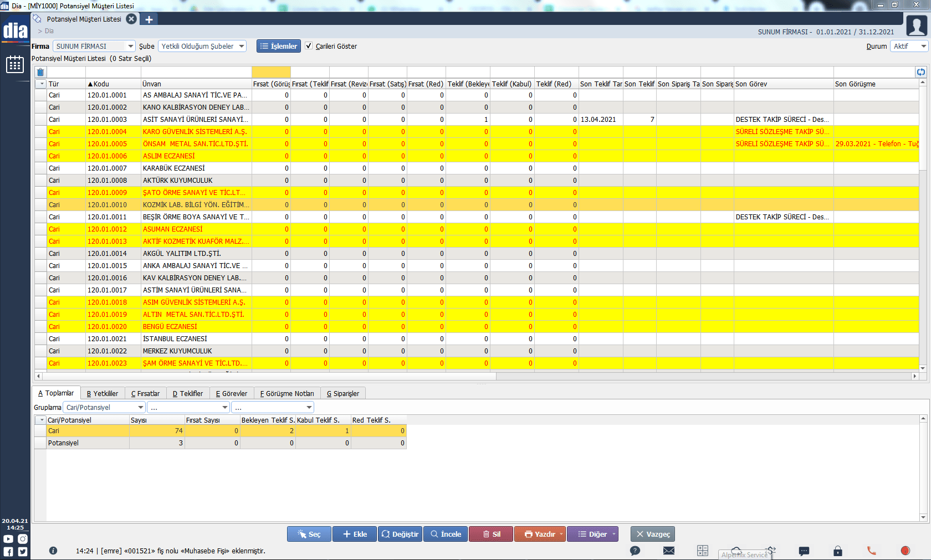Open the Durum dropdown showing Aktif
This screenshot has width=931, height=560.
point(909,47)
